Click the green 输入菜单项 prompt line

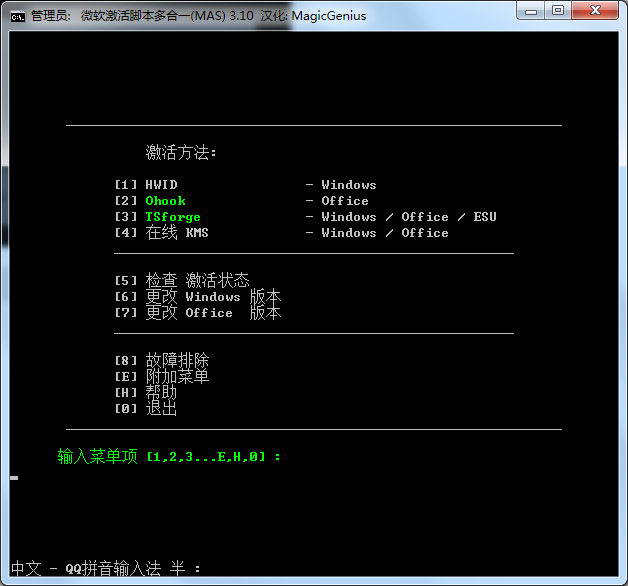coord(169,457)
